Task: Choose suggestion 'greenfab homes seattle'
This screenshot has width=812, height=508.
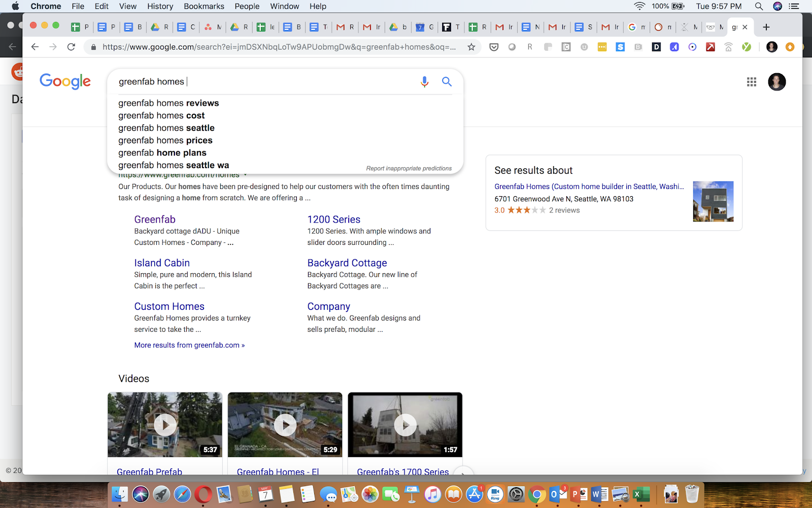Action: click(166, 128)
